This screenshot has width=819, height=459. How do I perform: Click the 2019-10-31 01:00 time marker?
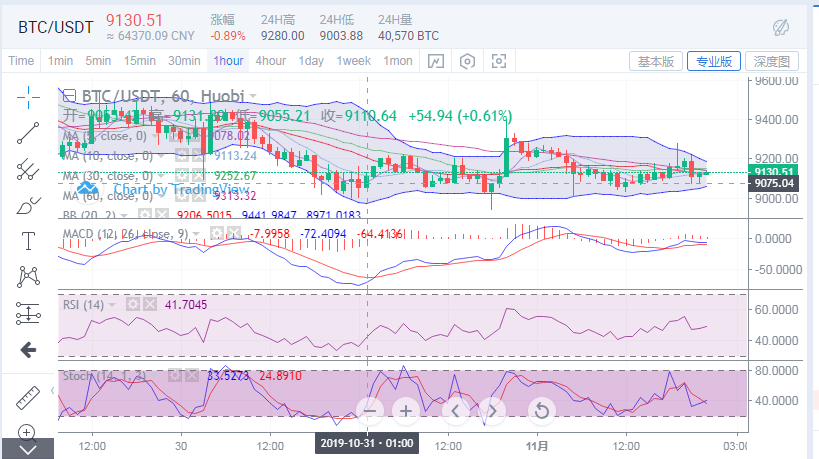367,443
